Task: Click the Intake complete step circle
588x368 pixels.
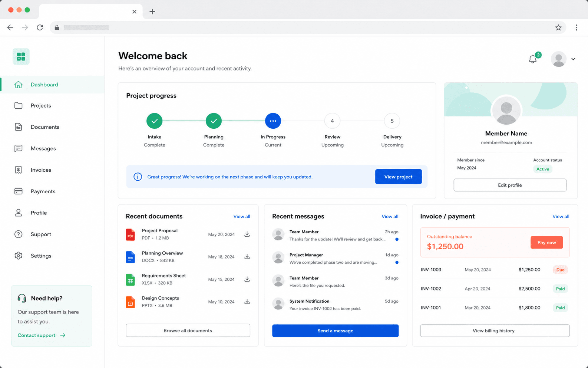Action: coord(155,121)
